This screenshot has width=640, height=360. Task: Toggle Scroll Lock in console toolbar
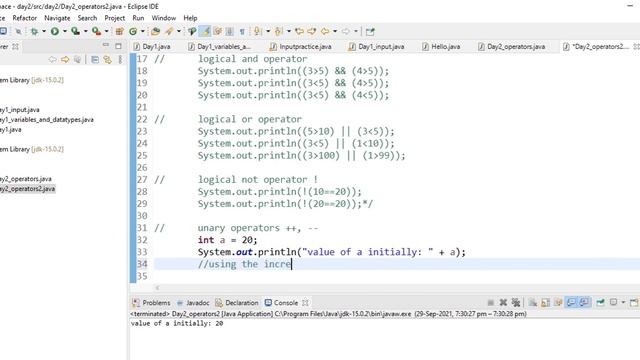point(545,302)
